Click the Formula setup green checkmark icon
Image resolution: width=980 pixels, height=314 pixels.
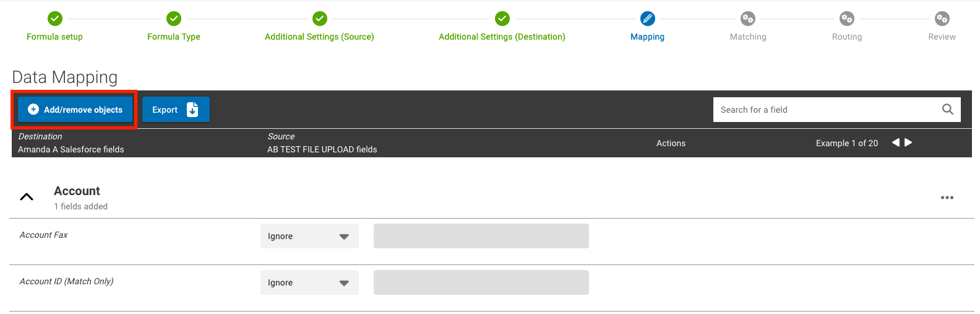click(x=55, y=19)
